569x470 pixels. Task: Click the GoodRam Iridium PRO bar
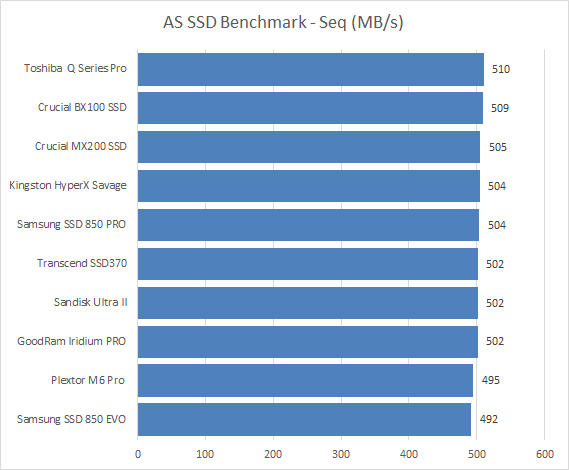[308, 342]
